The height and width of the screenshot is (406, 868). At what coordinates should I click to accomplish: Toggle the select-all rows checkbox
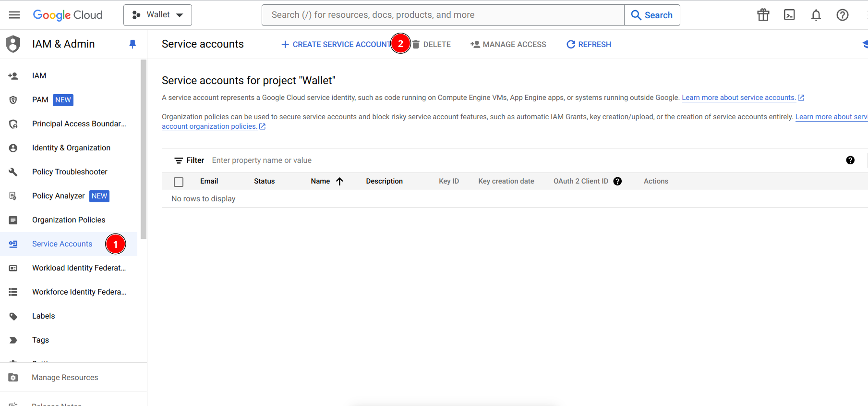tap(179, 182)
